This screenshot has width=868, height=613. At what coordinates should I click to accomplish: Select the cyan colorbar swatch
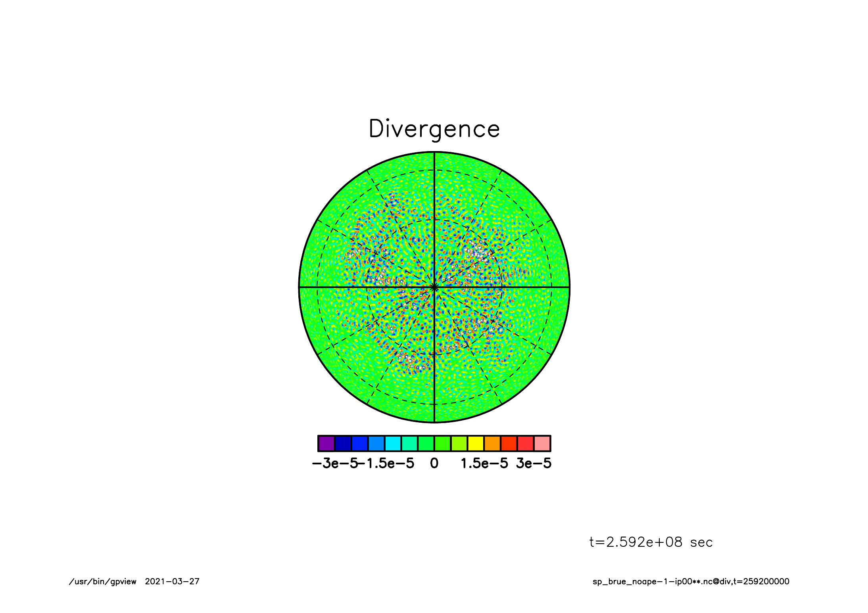point(393,443)
